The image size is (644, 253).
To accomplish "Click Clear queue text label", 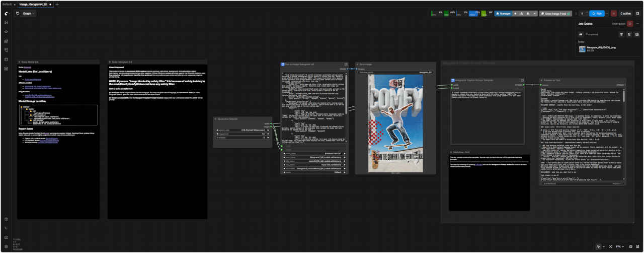I will pos(618,24).
